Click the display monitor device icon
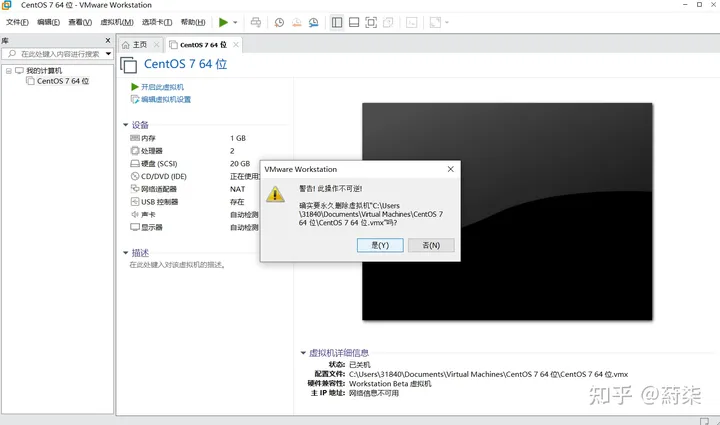The width and height of the screenshot is (720, 425). point(135,227)
